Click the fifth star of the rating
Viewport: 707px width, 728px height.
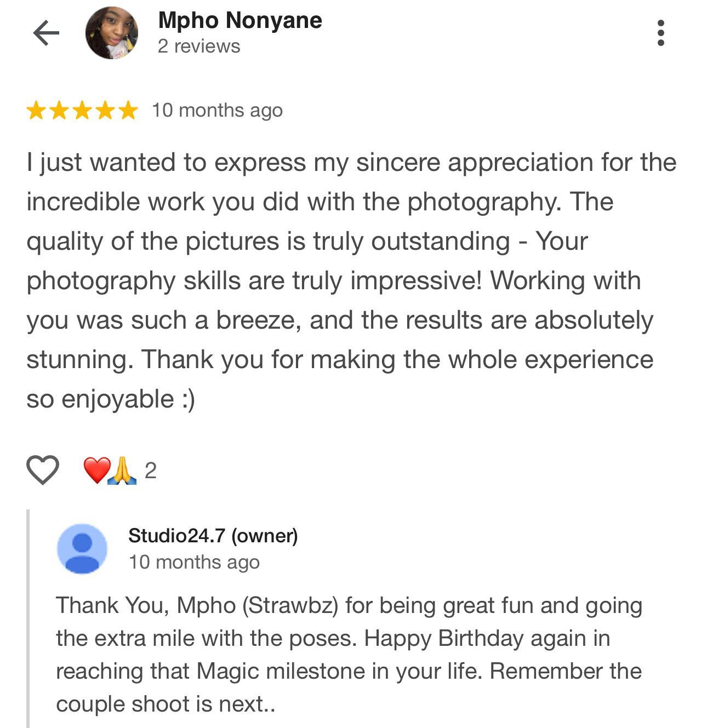(x=128, y=111)
